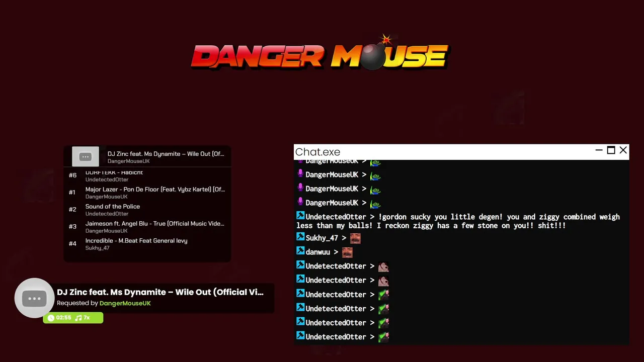Select queue item #3 Jaimeson ft. Angel Blu

(147, 227)
